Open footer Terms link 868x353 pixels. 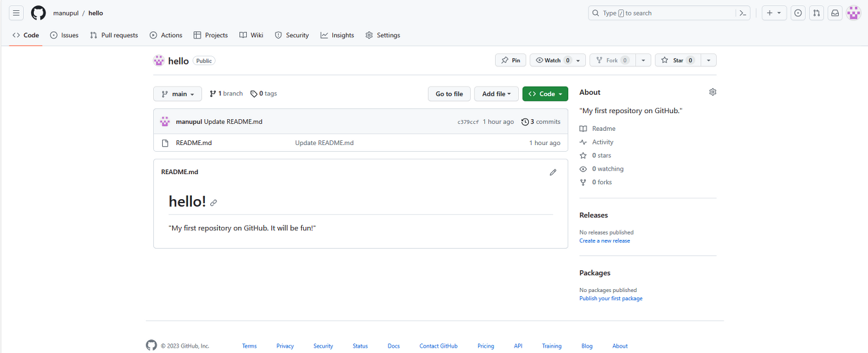coord(250,346)
